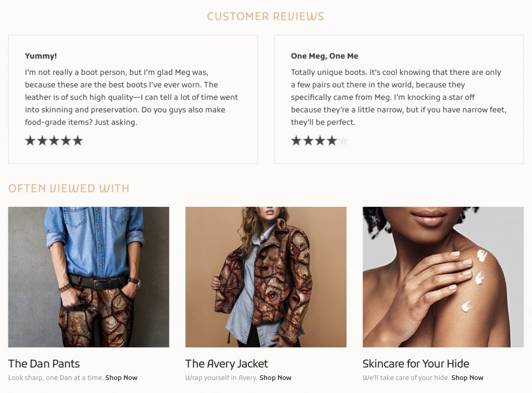Click the Customer Reviews heading
The width and height of the screenshot is (532, 393).
265,17
